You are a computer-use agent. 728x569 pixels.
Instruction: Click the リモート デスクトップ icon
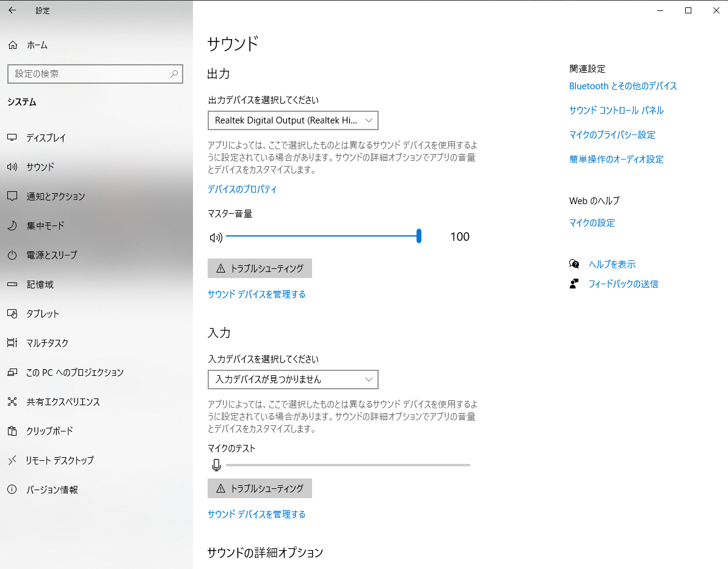13,460
